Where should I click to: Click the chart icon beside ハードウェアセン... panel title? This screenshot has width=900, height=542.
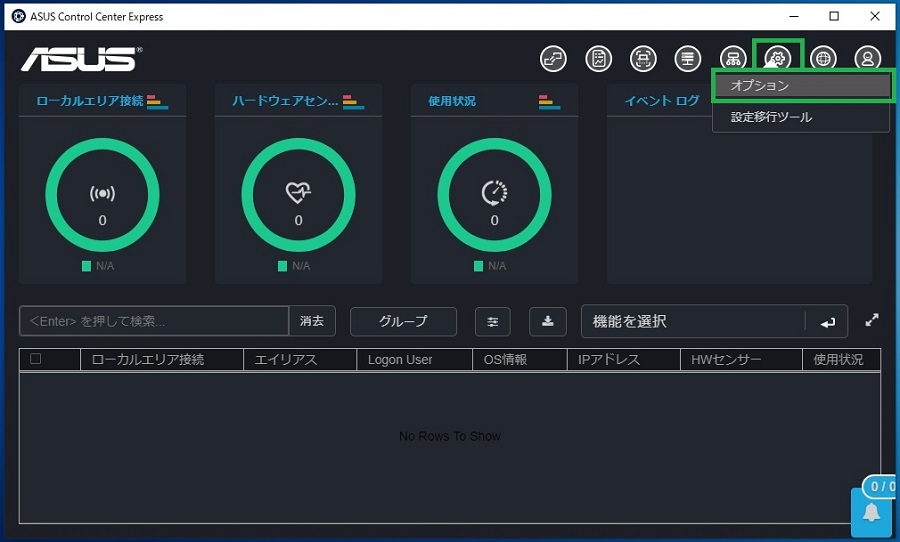(x=354, y=102)
